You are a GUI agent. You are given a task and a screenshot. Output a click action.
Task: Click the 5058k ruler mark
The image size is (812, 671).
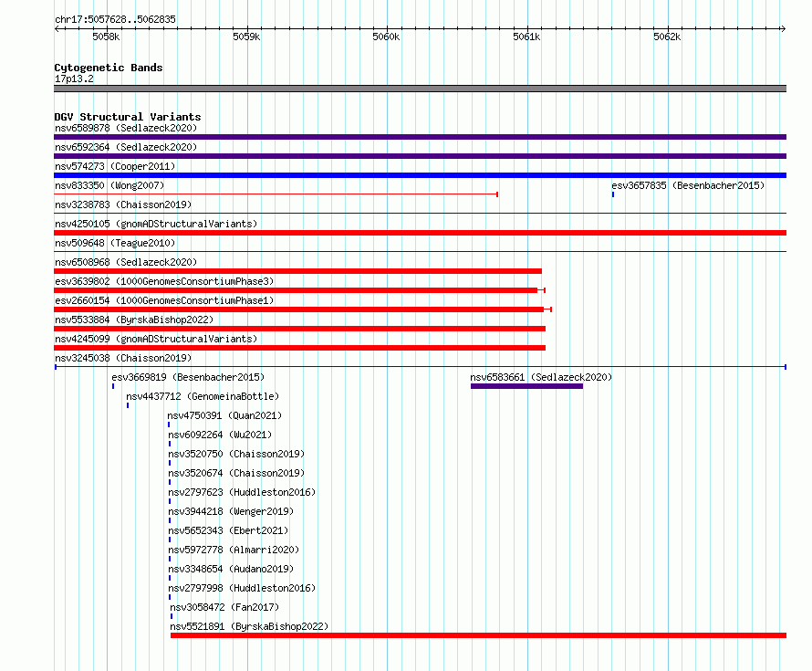106,37
